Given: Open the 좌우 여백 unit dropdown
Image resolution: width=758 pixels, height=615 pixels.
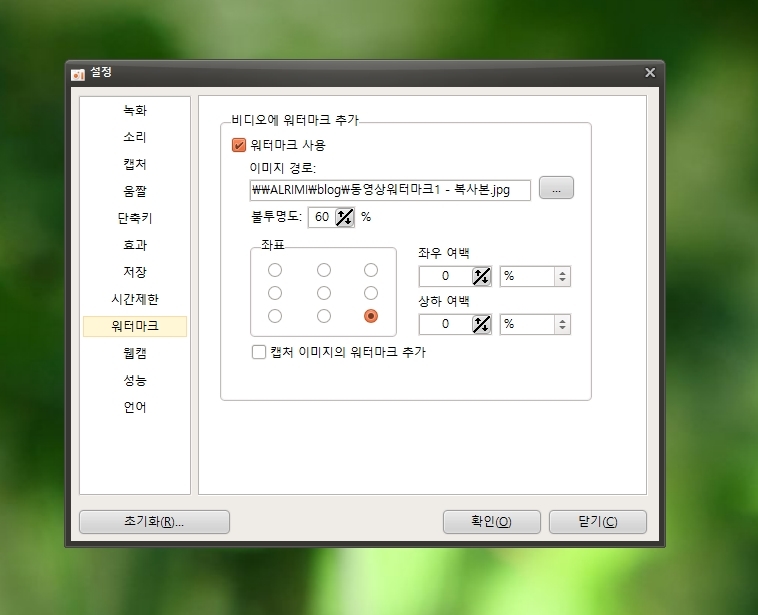Looking at the screenshot, I should coord(535,277).
